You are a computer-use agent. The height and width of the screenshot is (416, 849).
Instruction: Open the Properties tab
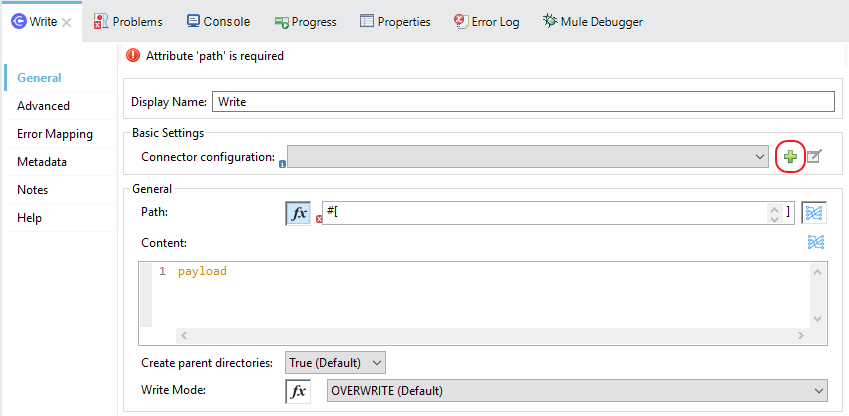coord(395,22)
